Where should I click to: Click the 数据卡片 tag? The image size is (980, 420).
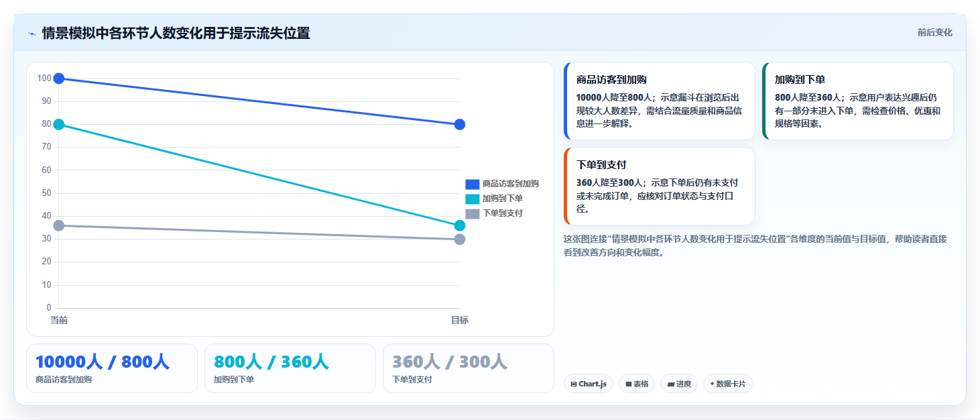(728, 384)
